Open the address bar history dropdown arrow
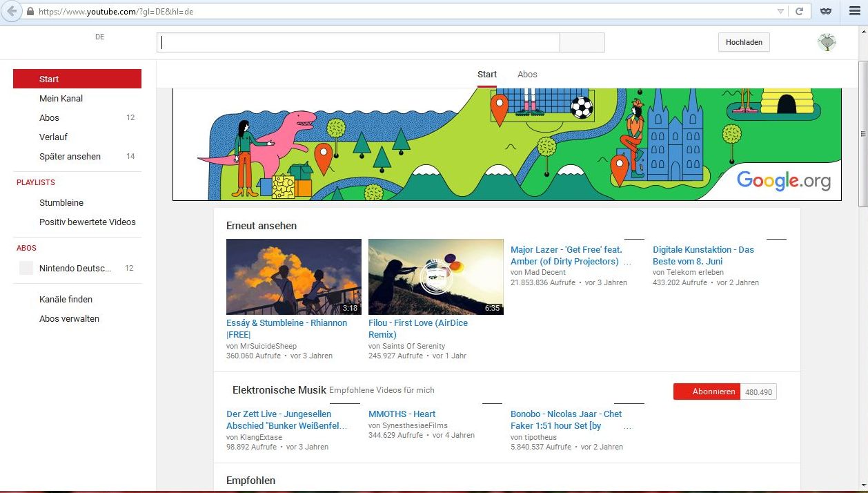Viewport: 868px width, 493px height. click(780, 12)
